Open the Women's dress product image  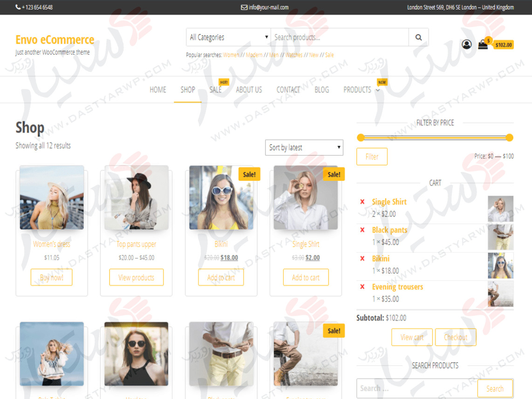[52, 198]
